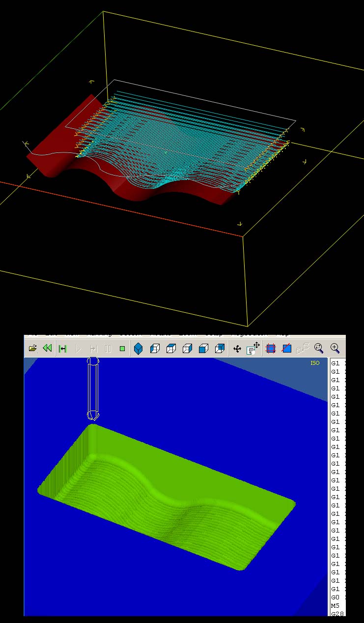
Task: Select the cube with blue top face
Action: point(171,349)
